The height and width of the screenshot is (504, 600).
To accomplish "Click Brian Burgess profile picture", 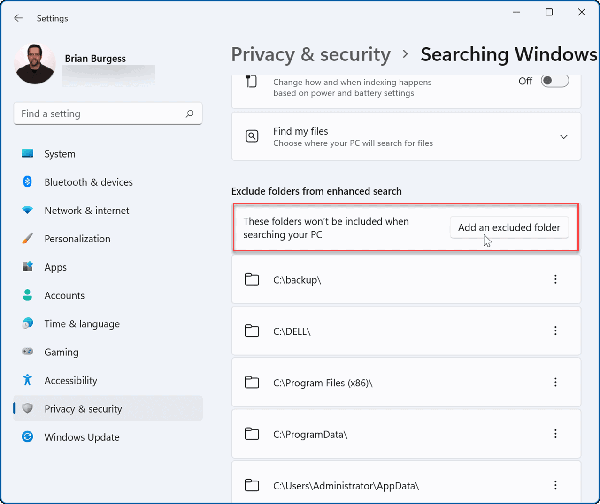I will (x=35, y=64).
